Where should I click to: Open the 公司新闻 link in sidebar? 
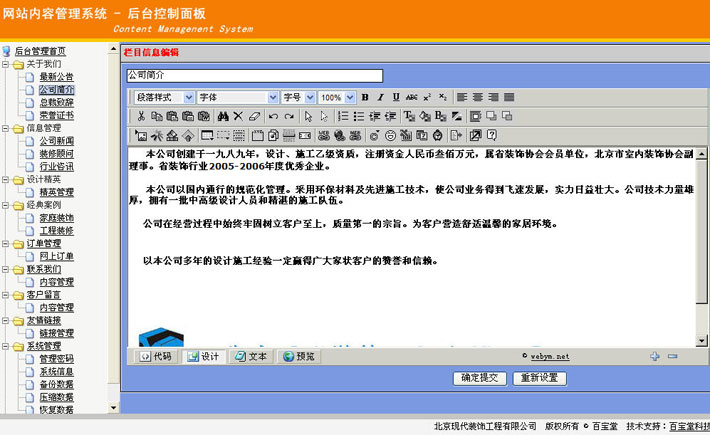[x=56, y=141]
